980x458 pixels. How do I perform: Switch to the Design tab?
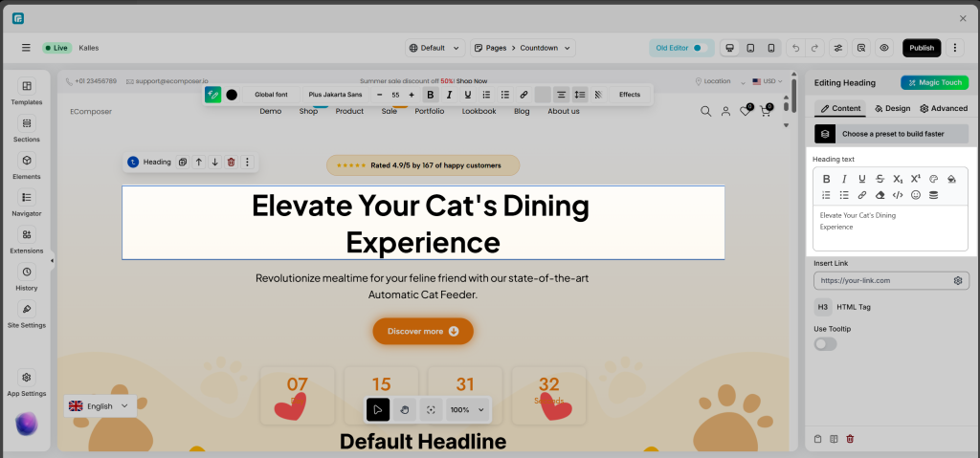(x=892, y=108)
